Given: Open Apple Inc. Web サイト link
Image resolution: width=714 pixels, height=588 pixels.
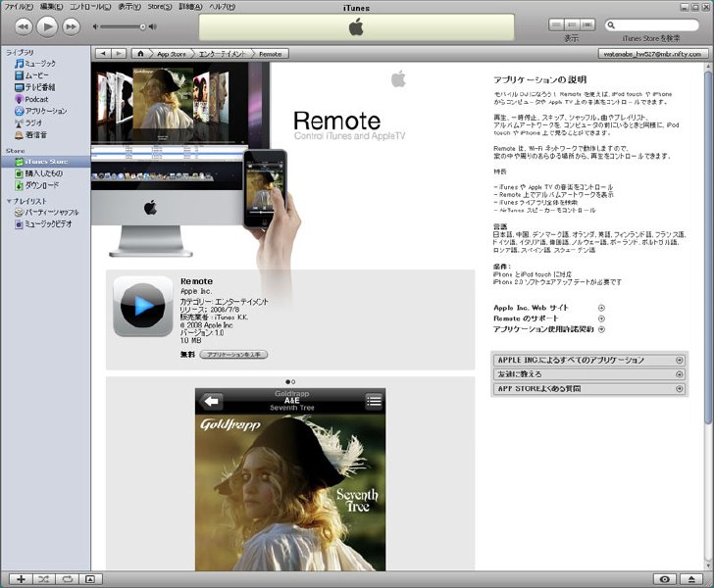Looking at the screenshot, I should [x=531, y=308].
